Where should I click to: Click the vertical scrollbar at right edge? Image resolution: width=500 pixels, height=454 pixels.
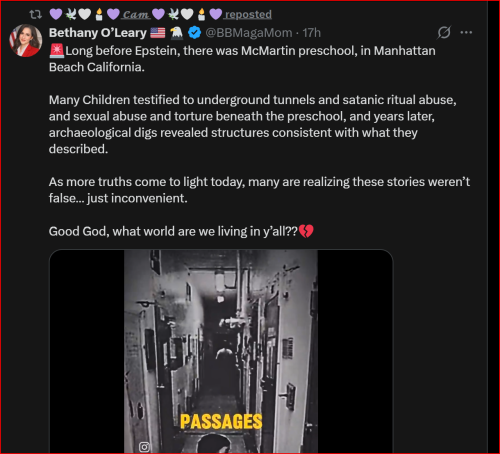tap(493, 227)
